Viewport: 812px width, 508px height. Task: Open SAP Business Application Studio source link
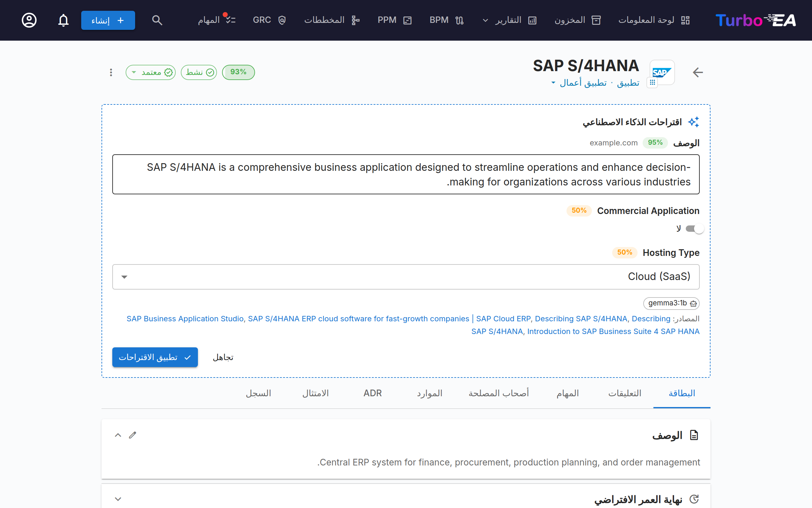pos(185,318)
